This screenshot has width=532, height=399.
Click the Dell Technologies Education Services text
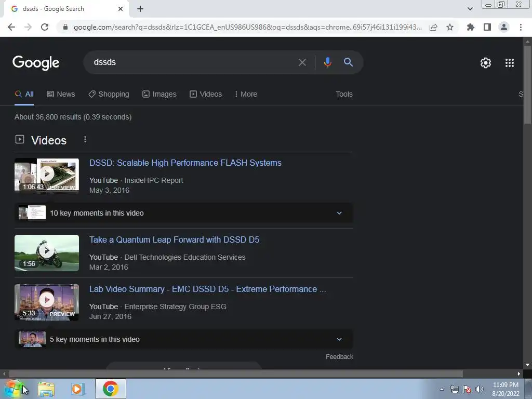pyautogui.click(x=185, y=258)
